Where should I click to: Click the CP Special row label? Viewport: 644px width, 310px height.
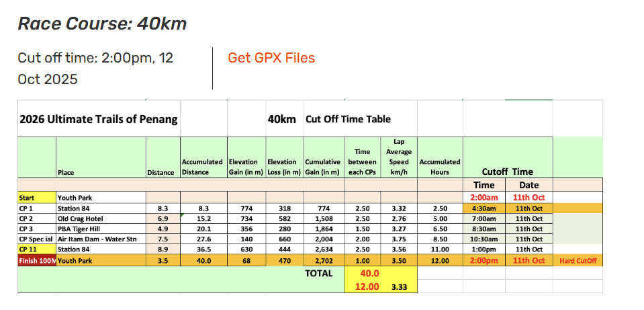tap(36, 239)
